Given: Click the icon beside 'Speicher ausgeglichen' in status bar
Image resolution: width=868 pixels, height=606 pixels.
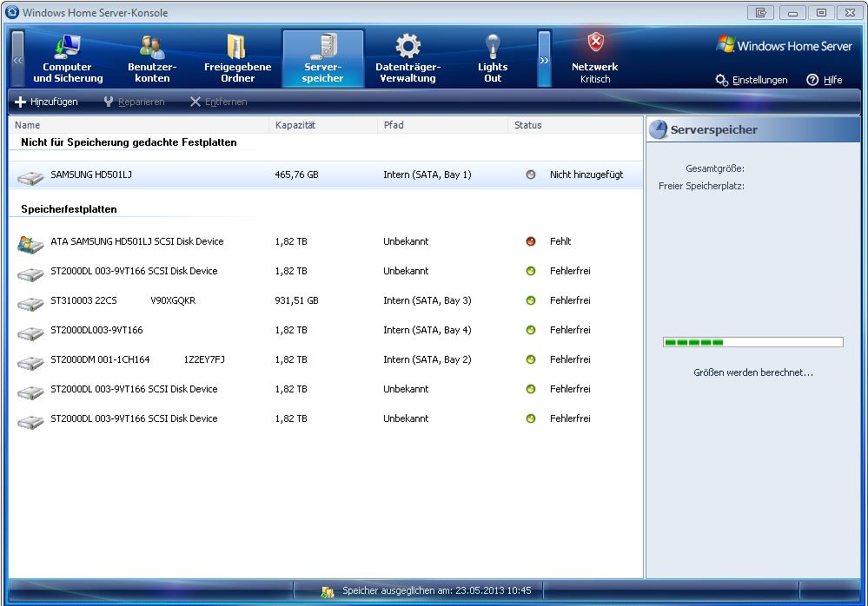Looking at the screenshot, I should click(328, 591).
